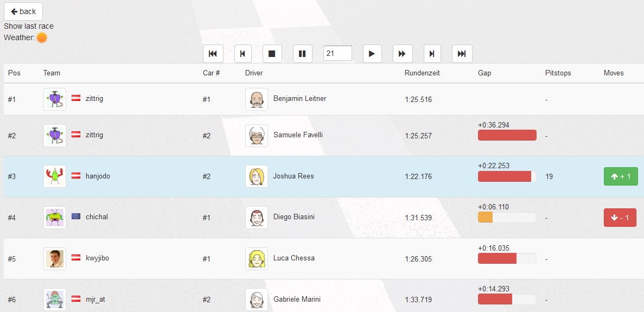
Task: Click lap time 1:22.176
Action: tap(418, 176)
